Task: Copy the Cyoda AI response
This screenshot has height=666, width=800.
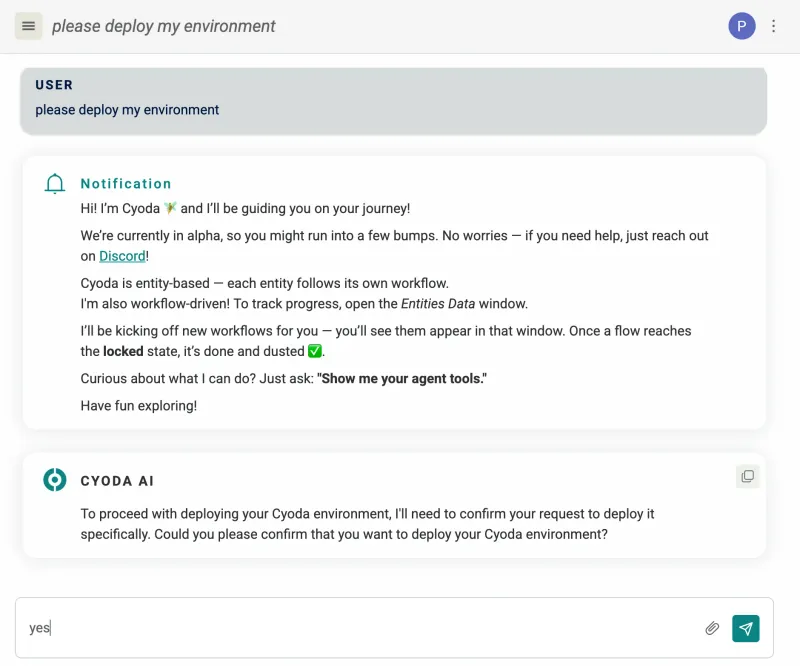Action: 747,476
